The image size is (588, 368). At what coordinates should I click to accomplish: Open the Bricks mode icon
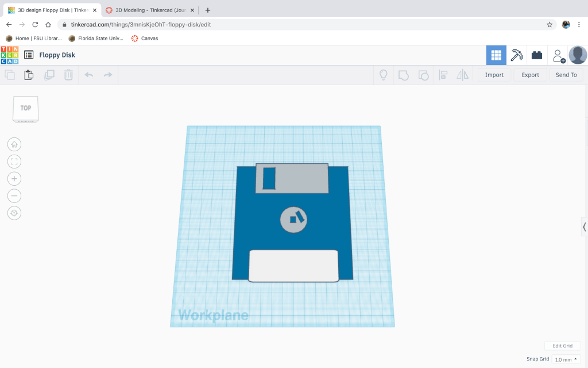[x=537, y=55]
